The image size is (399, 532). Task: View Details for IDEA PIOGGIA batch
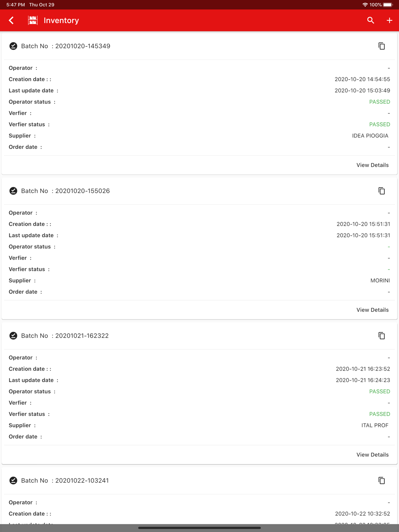pos(372,165)
